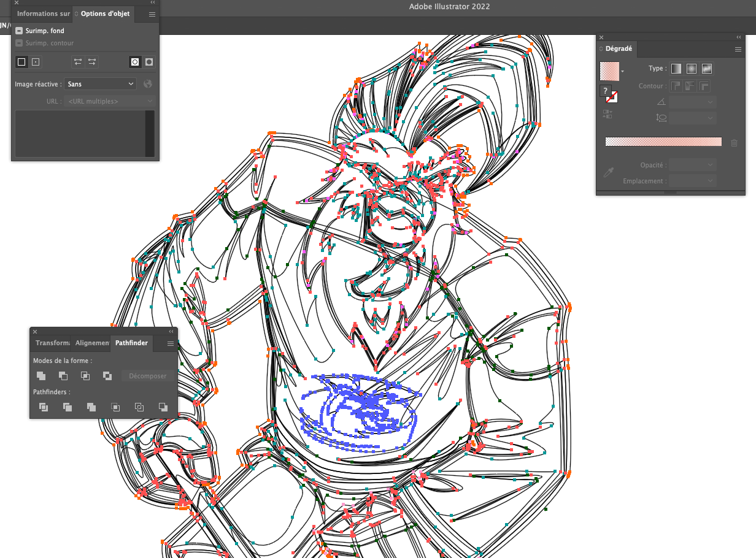Switch to the Alignement tab
Image resolution: width=756 pixels, height=558 pixels.
[91, 343]
